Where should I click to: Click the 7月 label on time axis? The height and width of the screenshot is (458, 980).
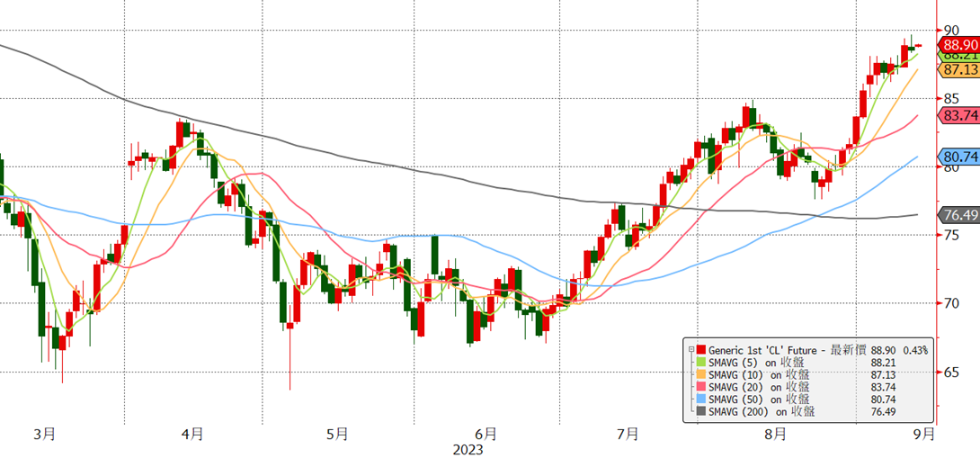click(x=628, y=433)
